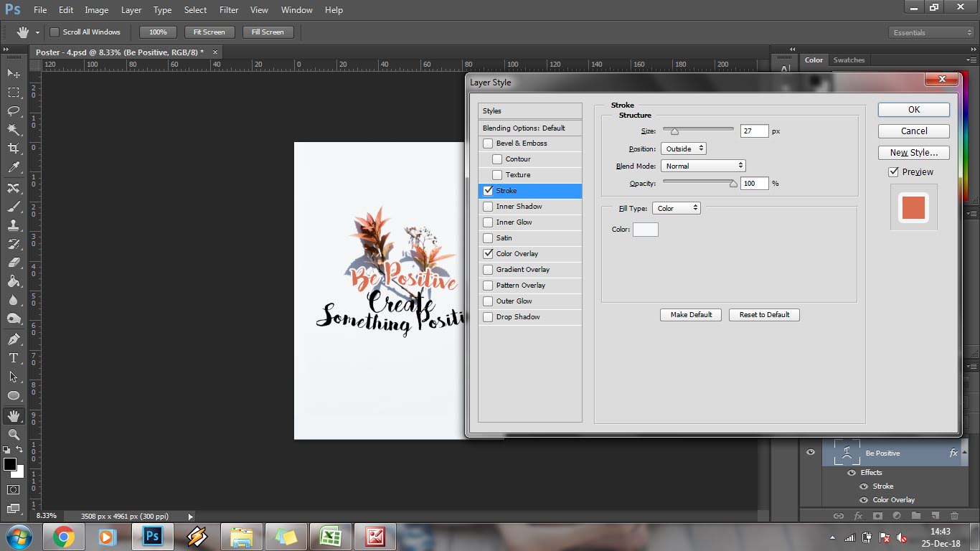Open the stroke Position dropdown
This screenshot has height=551, width=980.
[683, 149]
